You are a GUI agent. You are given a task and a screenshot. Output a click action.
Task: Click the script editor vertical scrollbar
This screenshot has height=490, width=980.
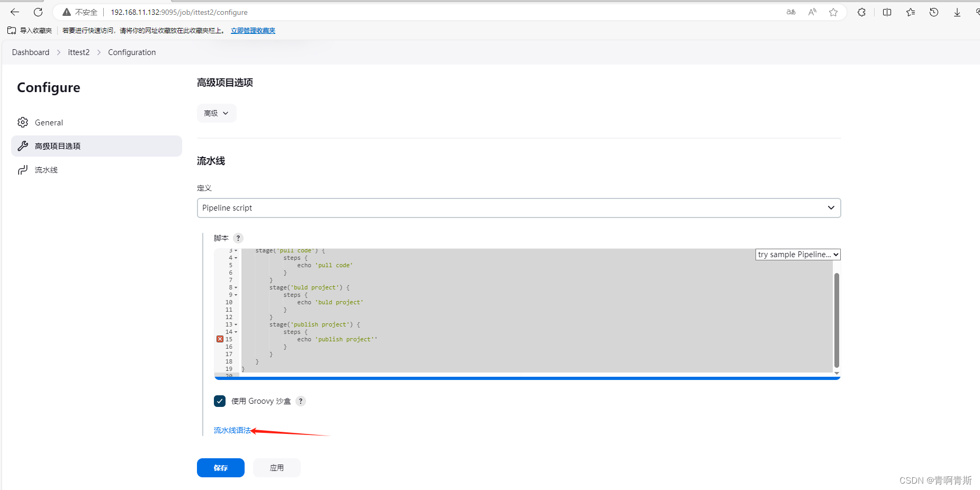point(837,320)
